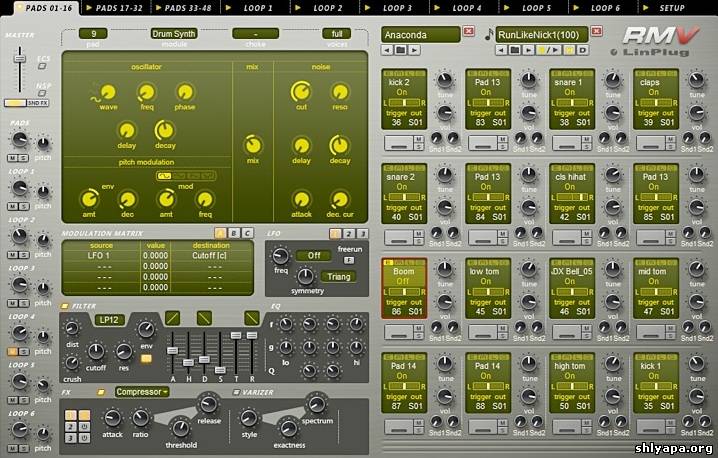Select the first pitch modulation waveform icon
Image resolution: width=718 pixels, height=458 pixels.
tap(165, 176)
